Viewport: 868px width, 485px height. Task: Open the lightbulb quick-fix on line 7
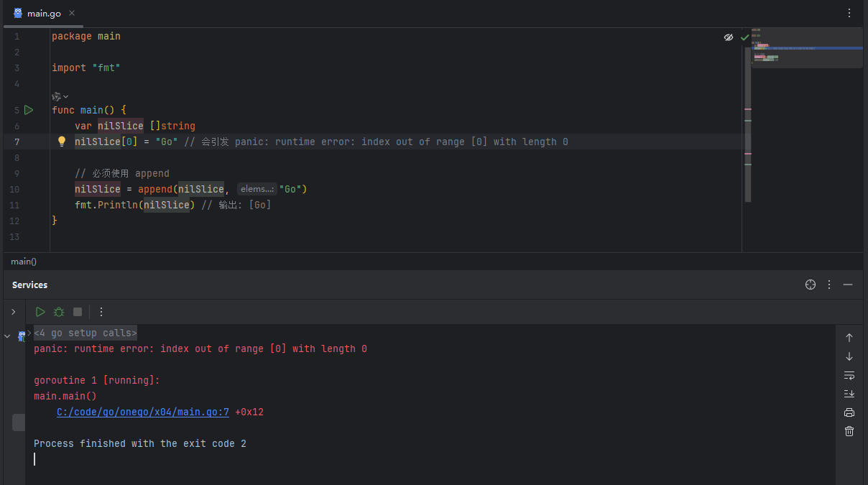(62, 142)
